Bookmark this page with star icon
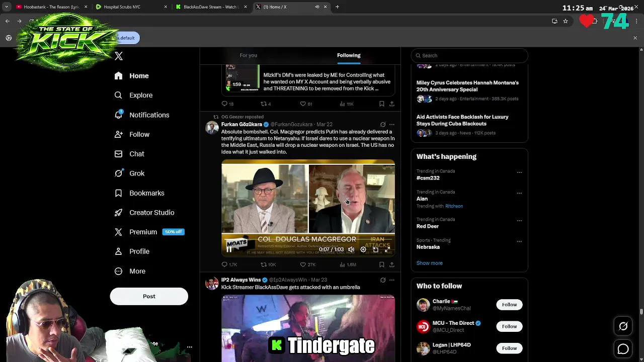The width and height of the screenshot is (644, 362). (x=566, y=21)
